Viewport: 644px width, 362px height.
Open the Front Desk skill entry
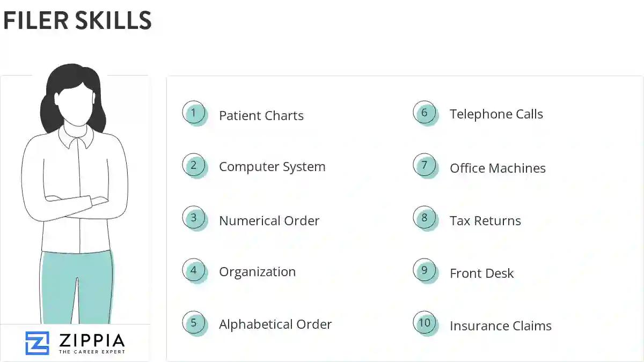[481, 274]
